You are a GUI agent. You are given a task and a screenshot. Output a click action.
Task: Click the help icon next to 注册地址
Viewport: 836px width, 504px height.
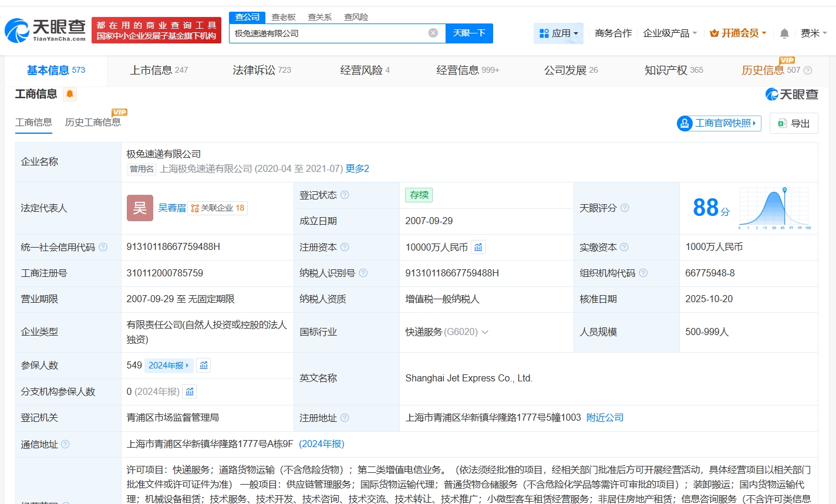coord(345,418)
